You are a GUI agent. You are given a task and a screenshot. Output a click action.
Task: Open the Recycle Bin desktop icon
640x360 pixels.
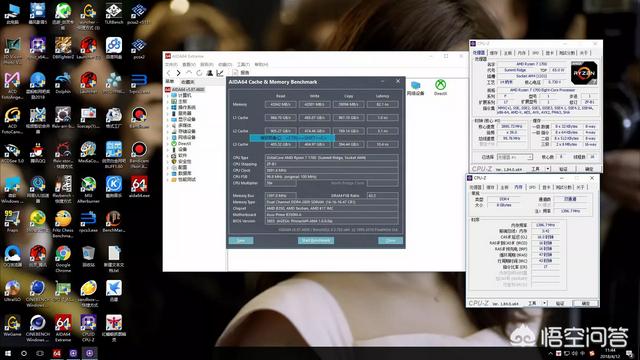(88, 256)
